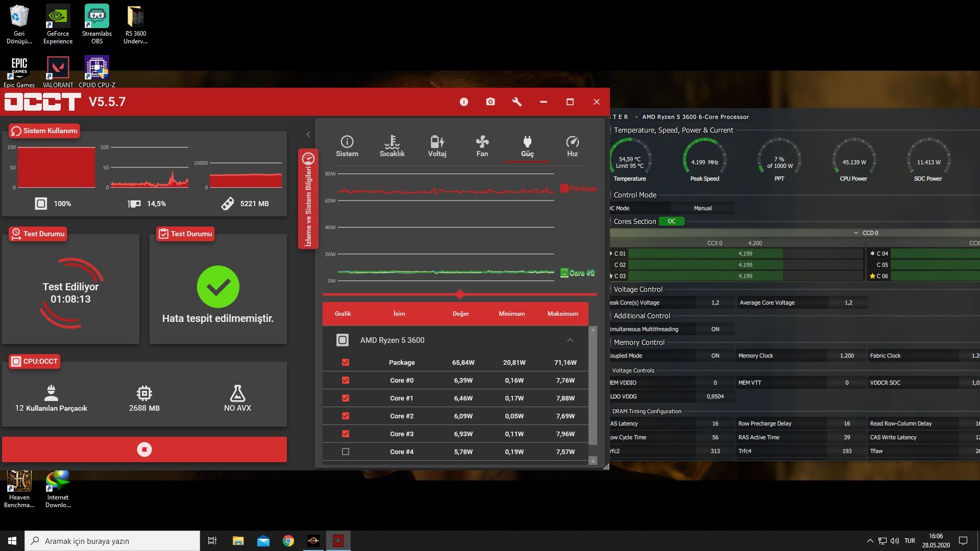Open settings via the wrench icon
This screenshot has width=980, height=551.
(x=517, y=102)
